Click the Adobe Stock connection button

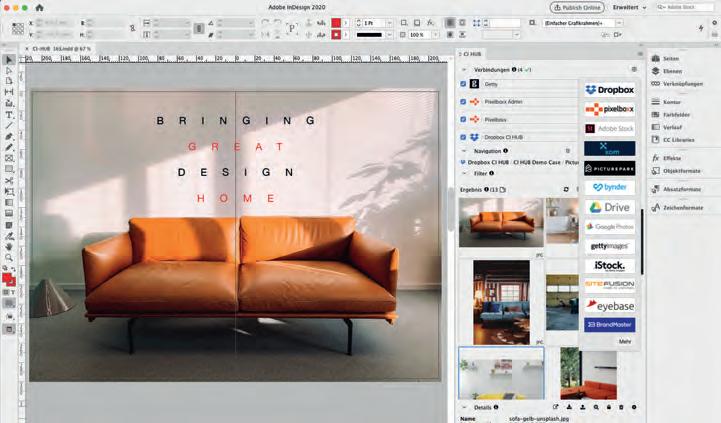610,129
